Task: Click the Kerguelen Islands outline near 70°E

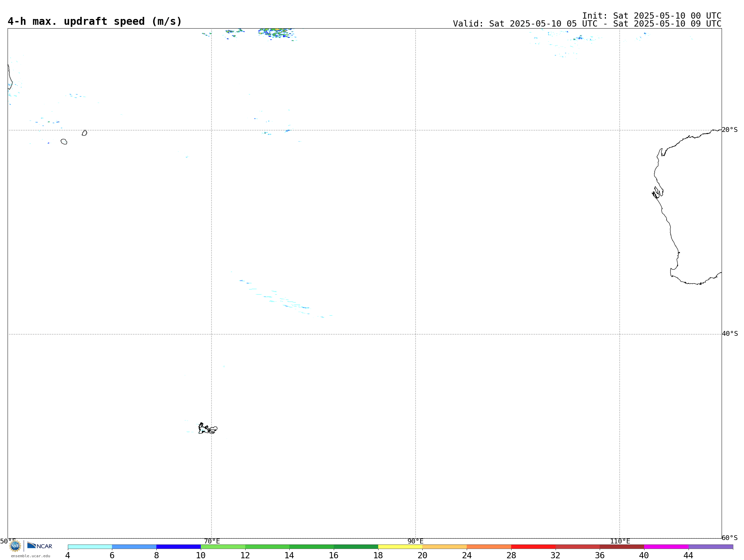Action: pyautogui.click(x=208, y=428)
